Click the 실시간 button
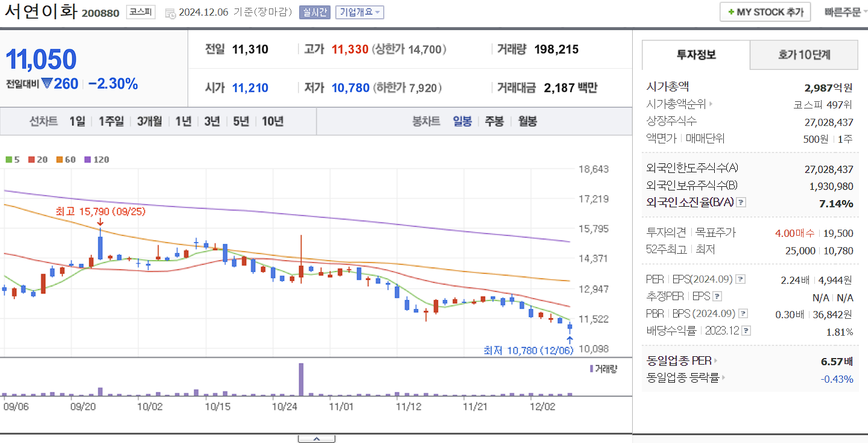The width and height of the screenshot is (868, 443). (x=315, y=12)
